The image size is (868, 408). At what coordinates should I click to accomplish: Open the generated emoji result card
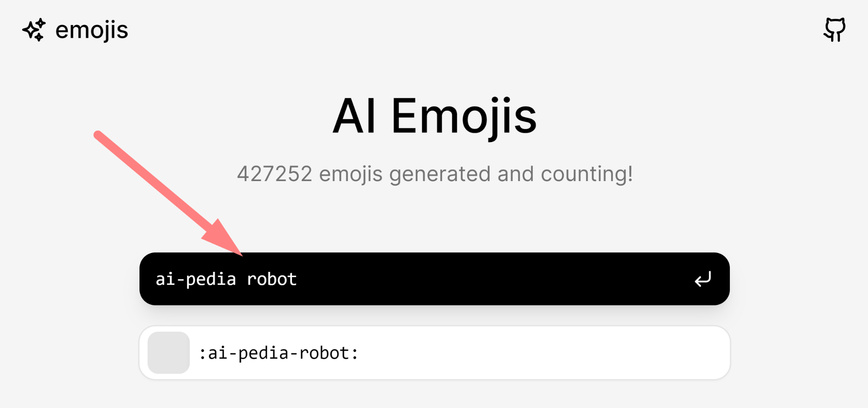[x=434, y=353]
